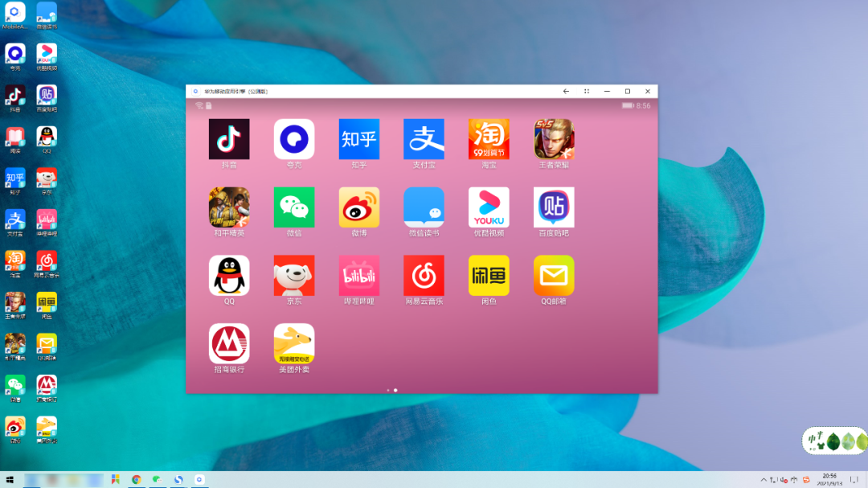Select 闲鱼 desktop shortcut
868x488 pixels.
(47, 306)
